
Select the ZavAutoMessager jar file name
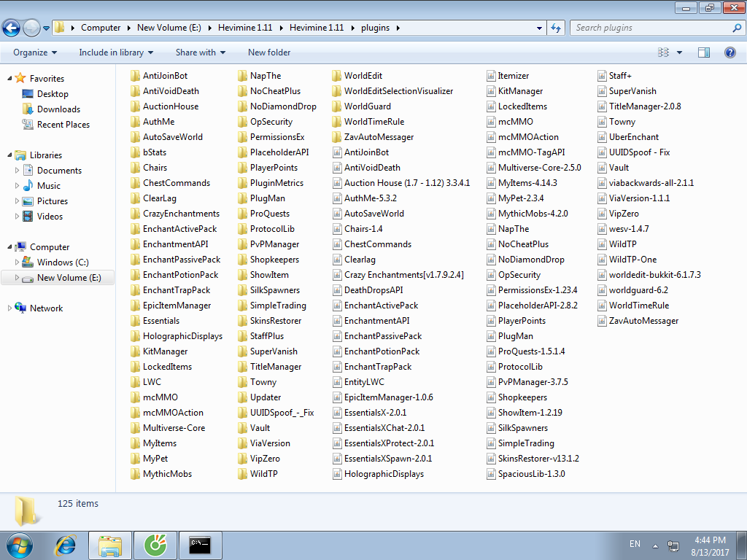coord(643,321)
